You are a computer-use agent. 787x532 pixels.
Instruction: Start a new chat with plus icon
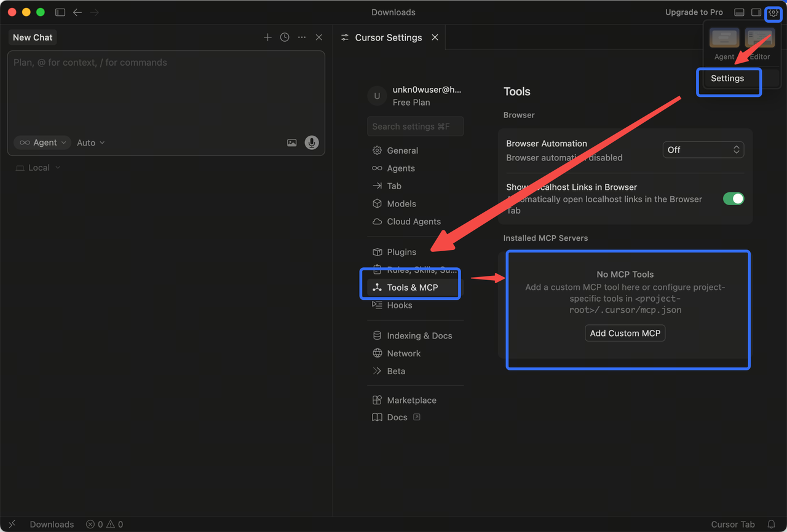(267, 37)
